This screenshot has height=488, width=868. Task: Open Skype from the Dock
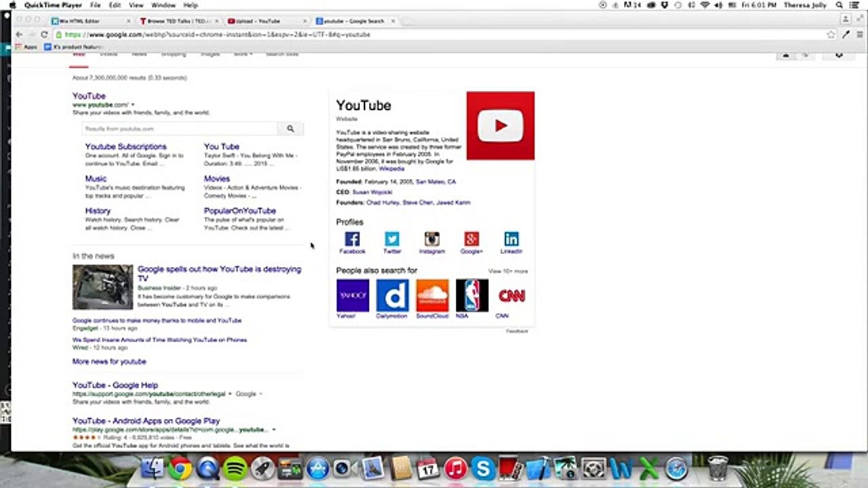pos(483,469)
